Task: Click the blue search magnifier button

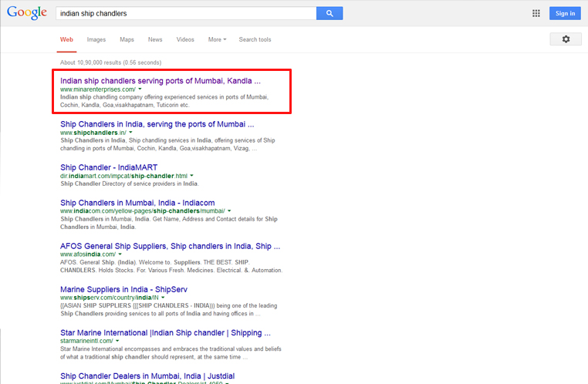Action: 329,13
